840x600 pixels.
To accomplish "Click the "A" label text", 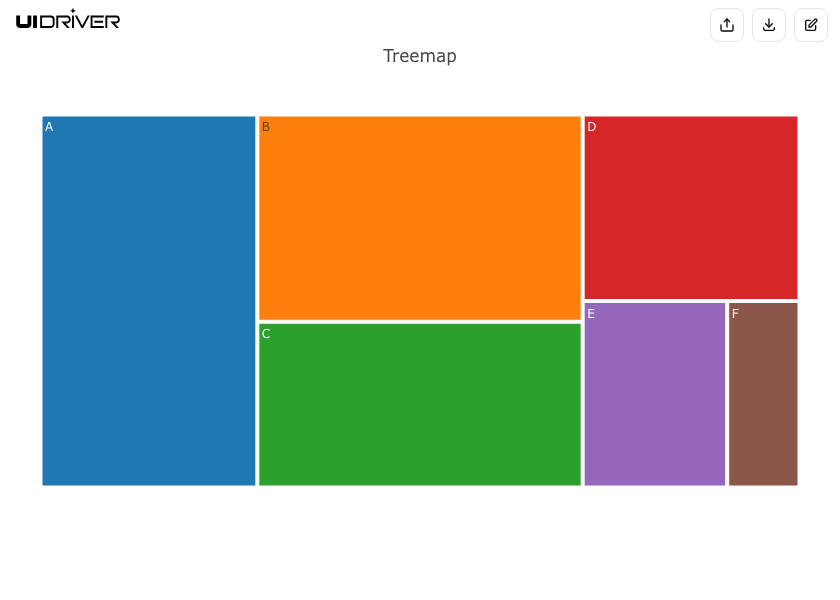I will 49,127.
